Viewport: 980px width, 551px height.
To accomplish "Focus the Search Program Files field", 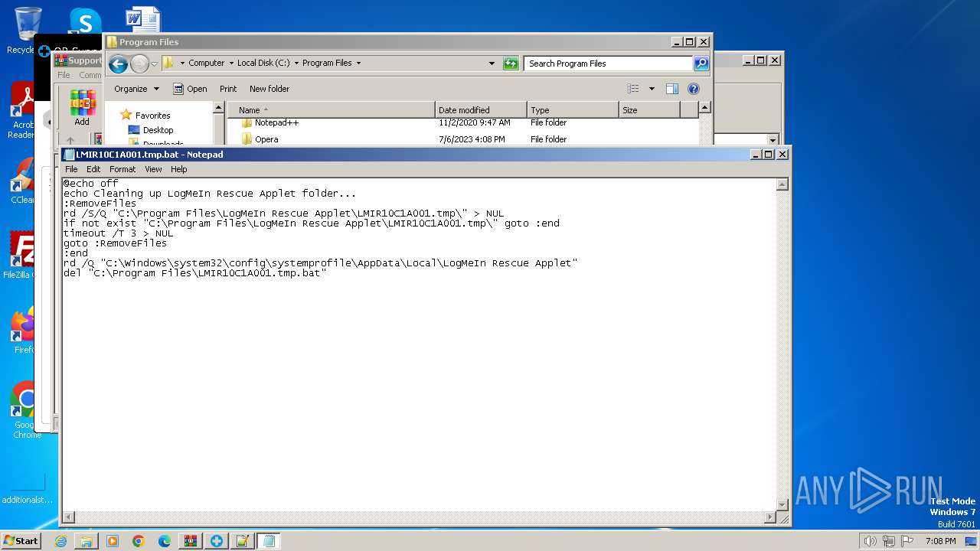I will click(x=609, y=64).
